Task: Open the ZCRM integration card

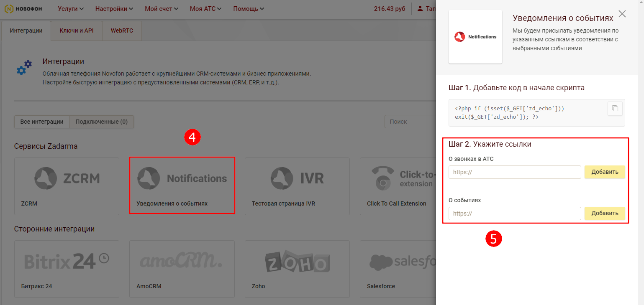Action: [67, 186]
